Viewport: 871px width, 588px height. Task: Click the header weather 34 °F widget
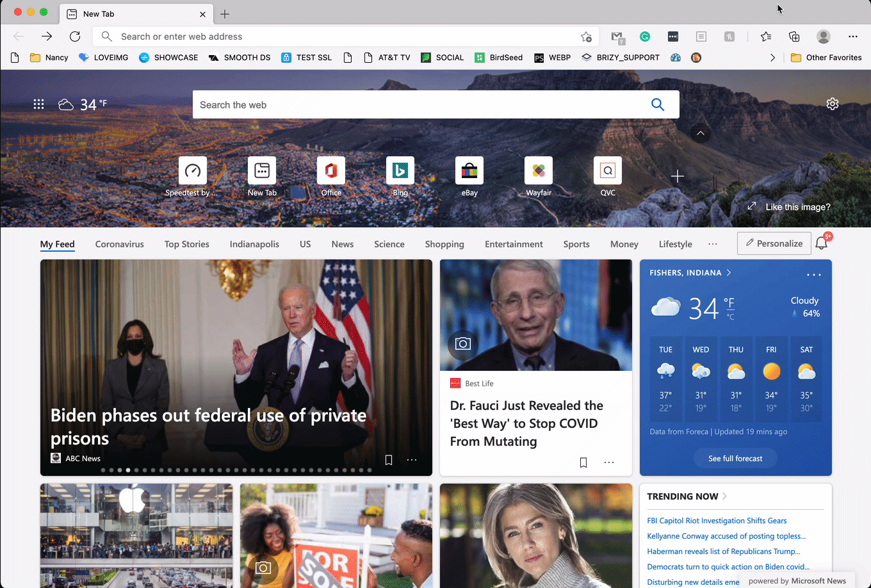(83, 104)
